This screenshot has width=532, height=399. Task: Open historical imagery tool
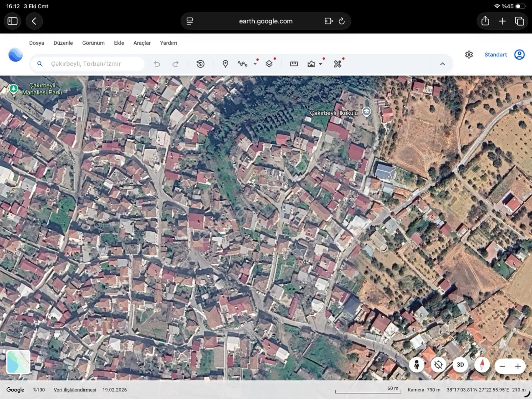pos(200,64)
